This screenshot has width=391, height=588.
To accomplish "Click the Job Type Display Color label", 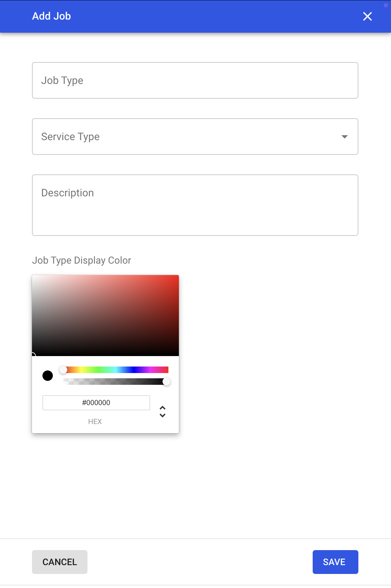I will (82, 260).
